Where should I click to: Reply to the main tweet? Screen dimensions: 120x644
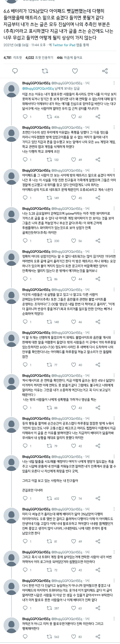pos(15,71)
